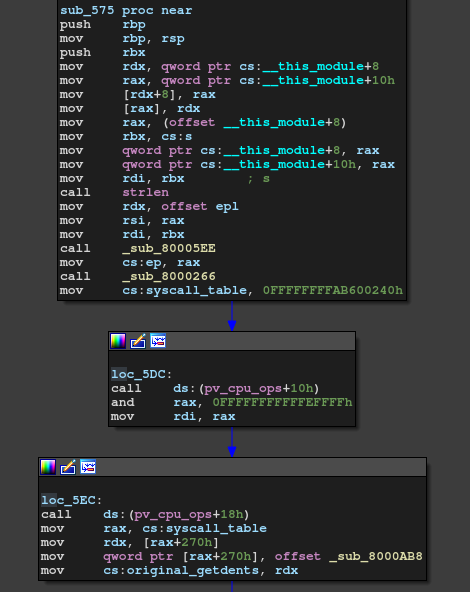The width and height of the screenshot is (470, 592).
Task: Click the group nodes icon on loc_5DC block
Action: [158, 341]
